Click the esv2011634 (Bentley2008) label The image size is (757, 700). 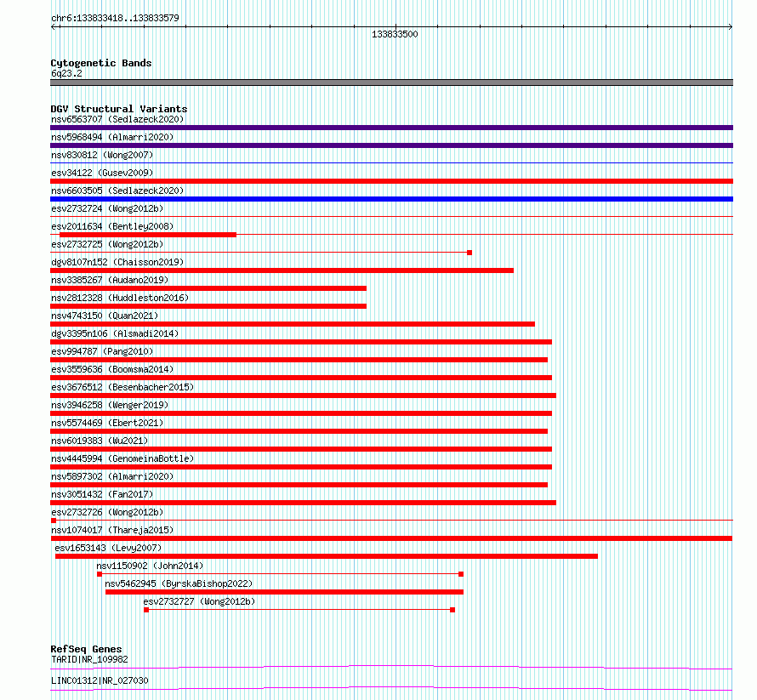coord(112,226)
